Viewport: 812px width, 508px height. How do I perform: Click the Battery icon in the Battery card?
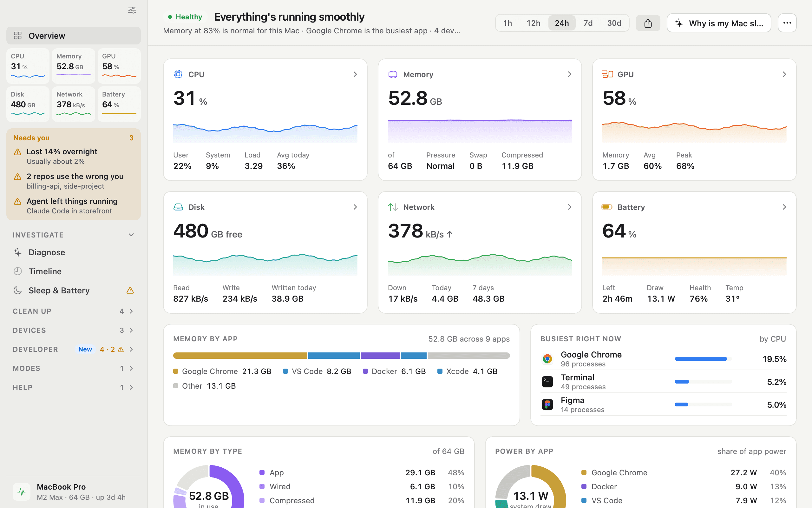607,207
